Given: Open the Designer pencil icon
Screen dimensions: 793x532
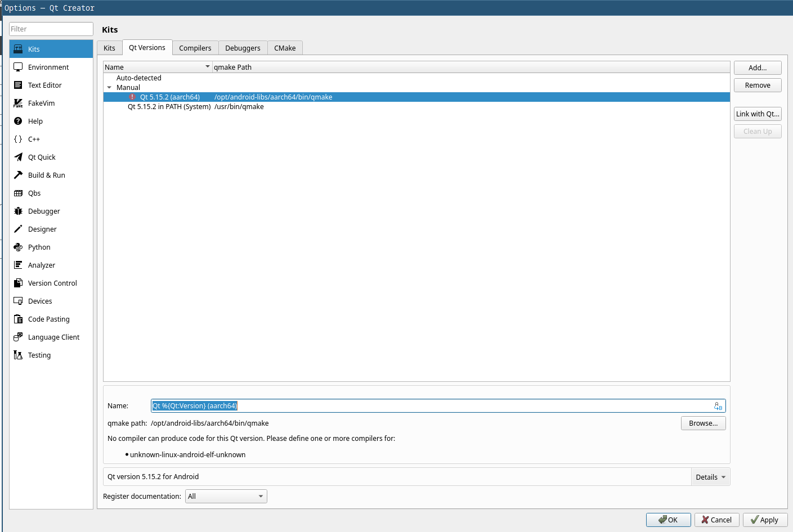Looking at the screenshot, I should point(18,229).
